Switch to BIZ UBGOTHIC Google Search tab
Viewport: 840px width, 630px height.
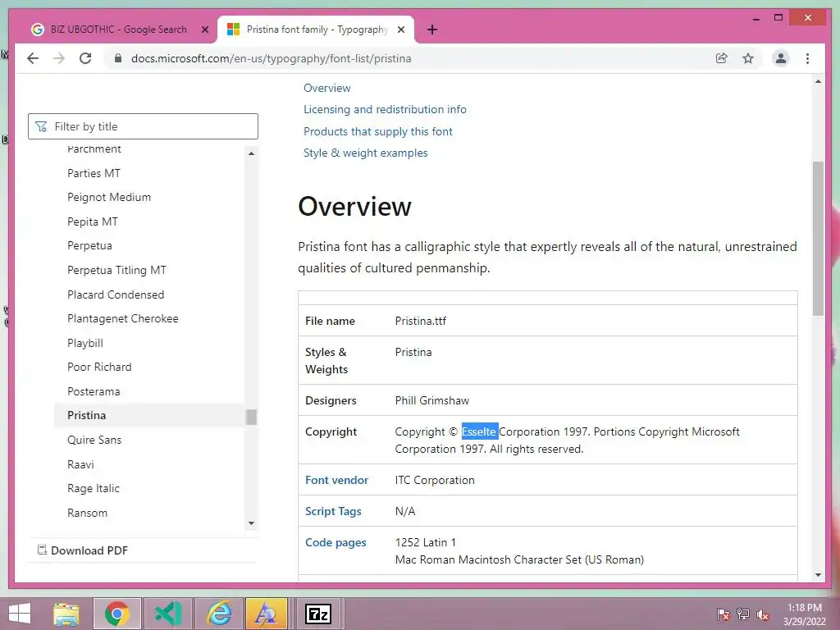(118, 30)
